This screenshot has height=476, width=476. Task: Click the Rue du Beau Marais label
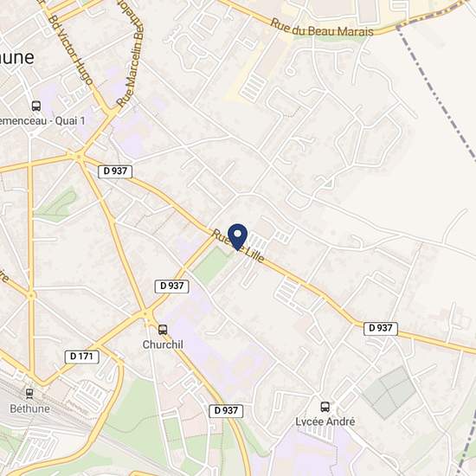point(322,29)
